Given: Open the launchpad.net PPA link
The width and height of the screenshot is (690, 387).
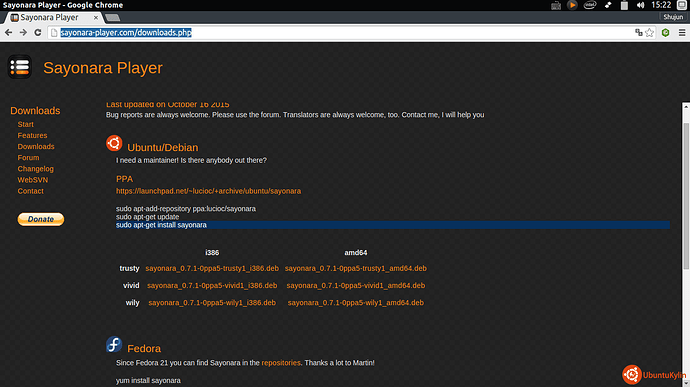Looking at the screenshot, I should coord(209,191).
